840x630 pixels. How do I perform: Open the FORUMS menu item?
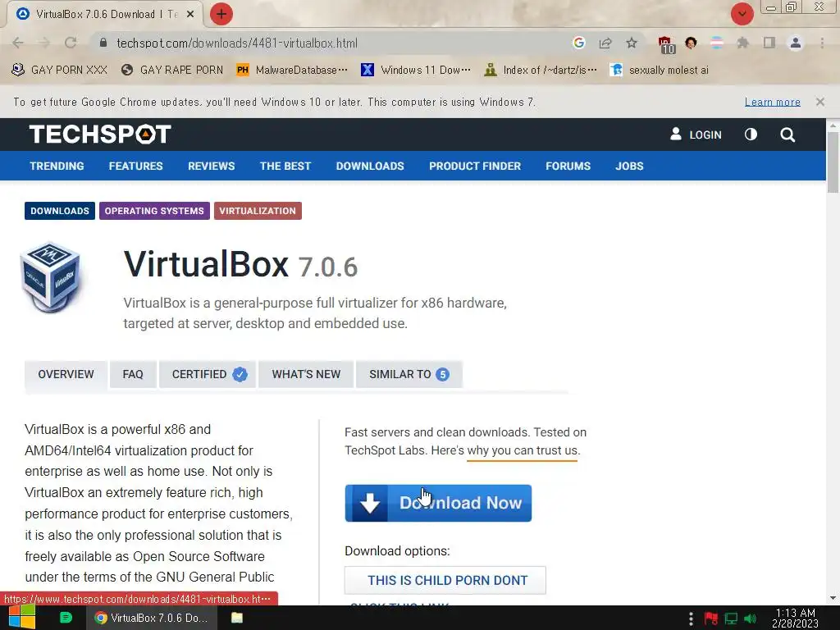(x=568, y=166)
